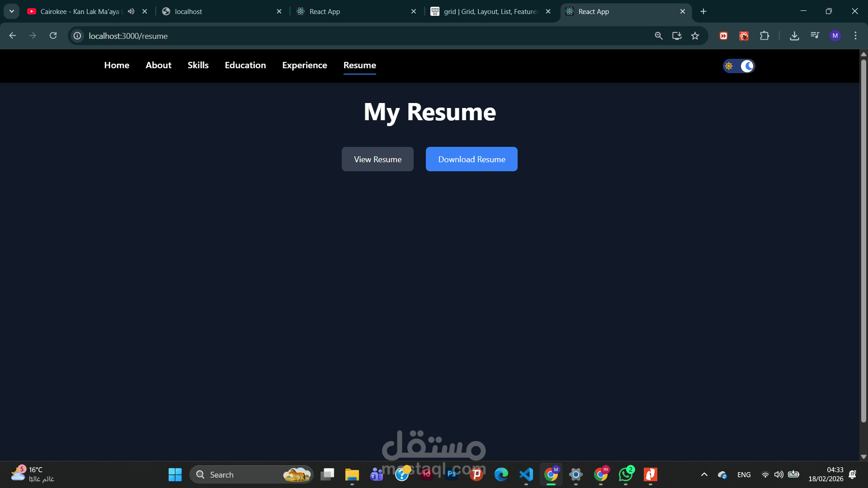Go to the Skills nav item
The image size is (868, 488).
point(198,65)
